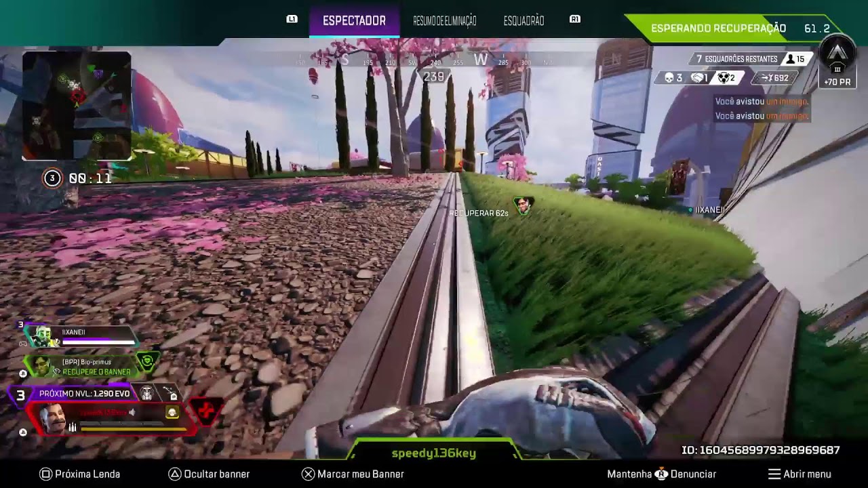Screen dimensions: 868x488
Task: Select Próxima Lenda prompt
Action: (79, 474)
